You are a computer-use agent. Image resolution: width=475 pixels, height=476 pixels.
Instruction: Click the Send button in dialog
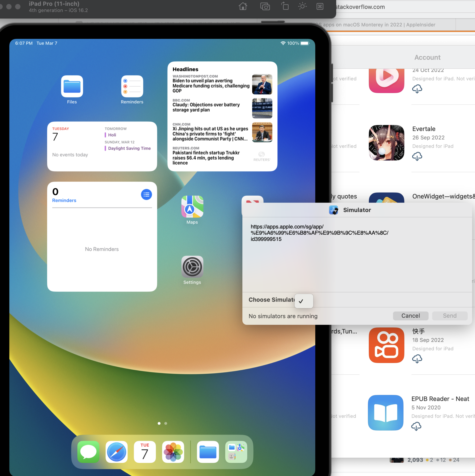(450, 316)
